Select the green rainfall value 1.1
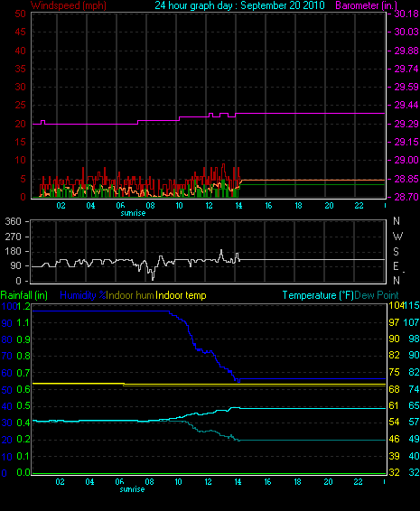This screenshot has width=420, height=511. click(23, 323)
